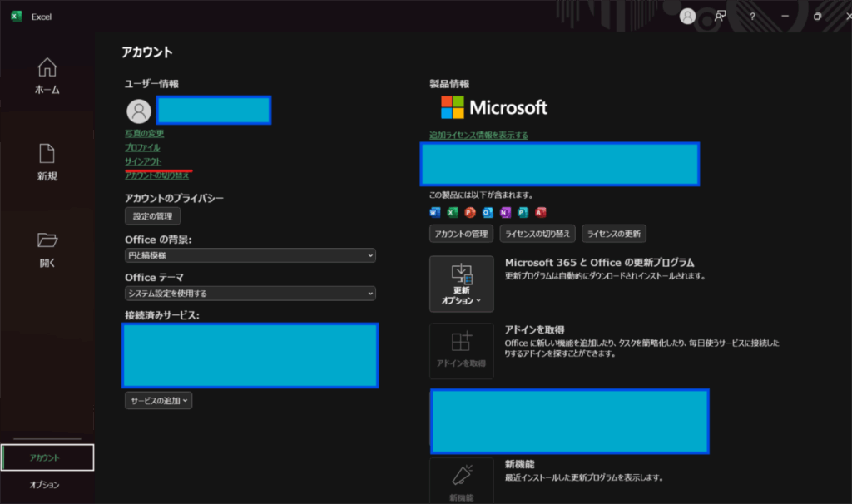Click the Microsoft logo under 製品情報

click(494, 107)
